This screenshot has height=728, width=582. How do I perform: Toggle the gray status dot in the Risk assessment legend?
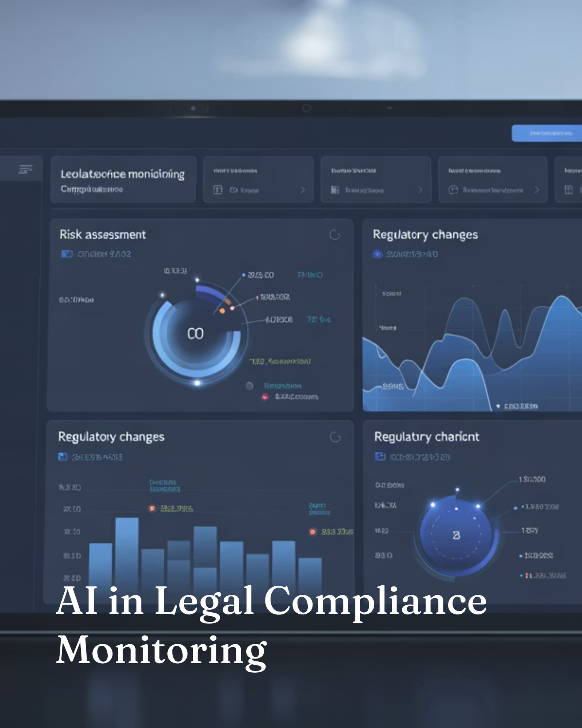[250, 385]
